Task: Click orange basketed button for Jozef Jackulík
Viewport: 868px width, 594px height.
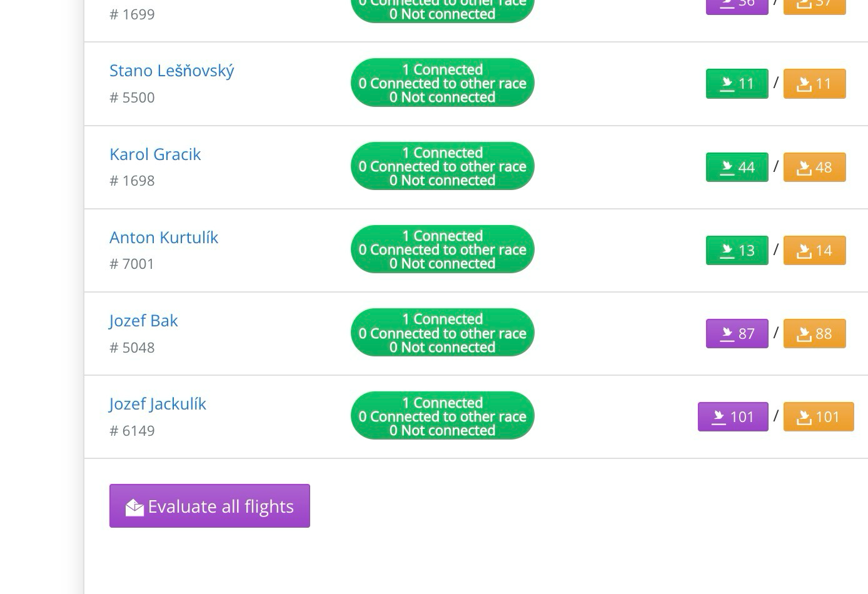Action: [x=818, y=416]
